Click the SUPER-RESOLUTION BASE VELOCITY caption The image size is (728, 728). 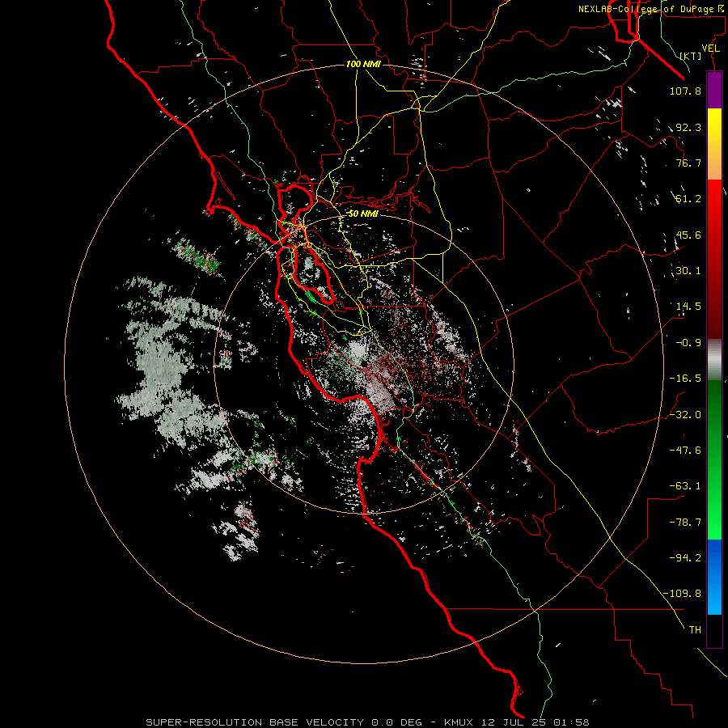pyautogui.click(x=255, y=722)
